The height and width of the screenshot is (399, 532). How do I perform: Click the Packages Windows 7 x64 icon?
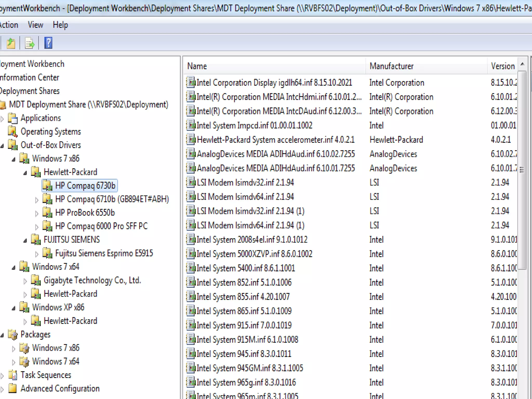point(24,362)
